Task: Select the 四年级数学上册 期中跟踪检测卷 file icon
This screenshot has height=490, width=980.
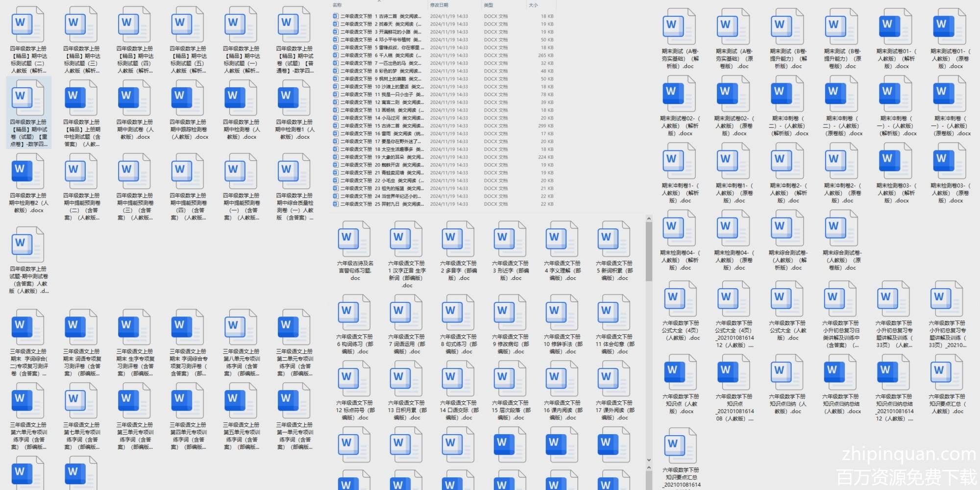Action: click(x=188, y=98)
